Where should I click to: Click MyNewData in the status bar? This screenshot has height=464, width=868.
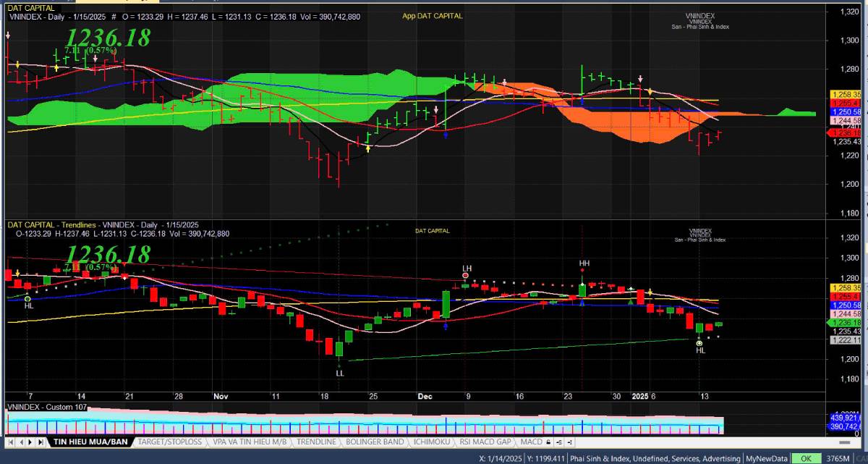point(765,458)
